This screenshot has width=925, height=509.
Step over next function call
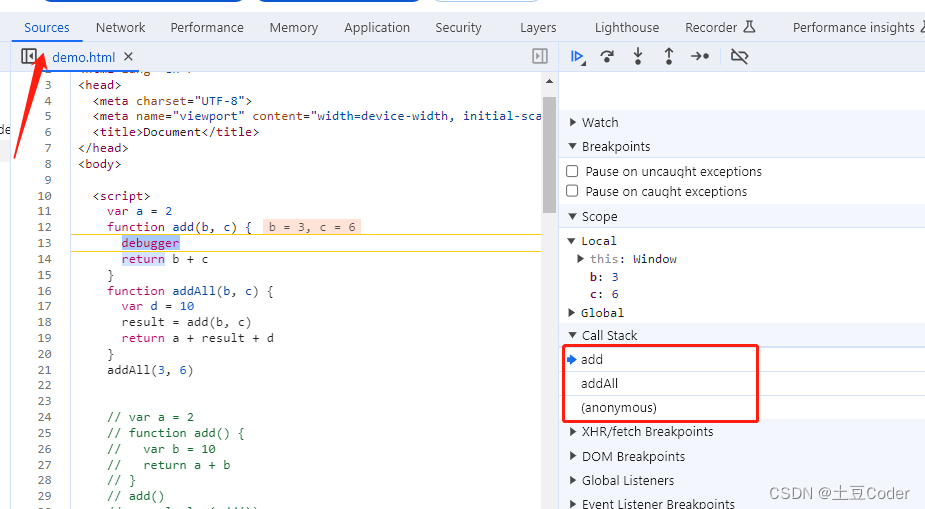coord(607,57)
